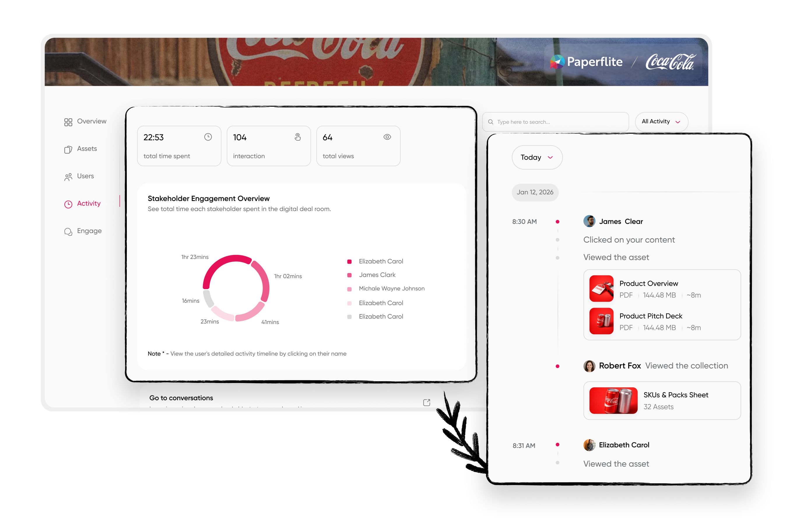Click the hand-tap icon on interaction card
This screenshot has height=532, width=793.
pyautogui.click(x=298, y=137)
